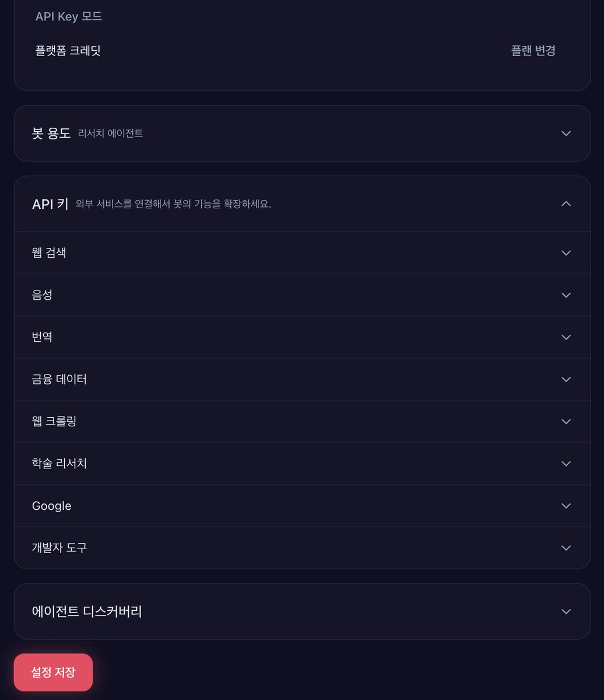The width and height of the screenshot is (604, 700).
Task: Click the 에이전트 디스커버리 heading
Action: pyautogui.click(x=87, y=611)
